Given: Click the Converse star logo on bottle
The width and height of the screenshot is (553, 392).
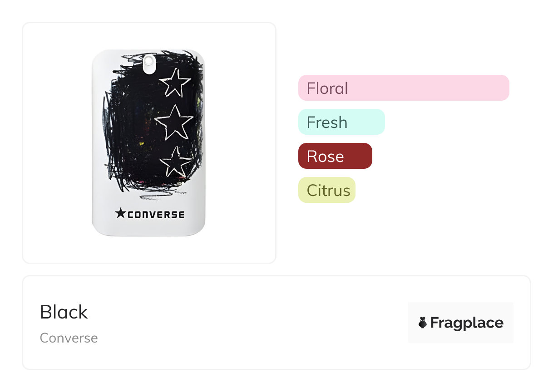Looking at the screenshot, I should 120,213.
